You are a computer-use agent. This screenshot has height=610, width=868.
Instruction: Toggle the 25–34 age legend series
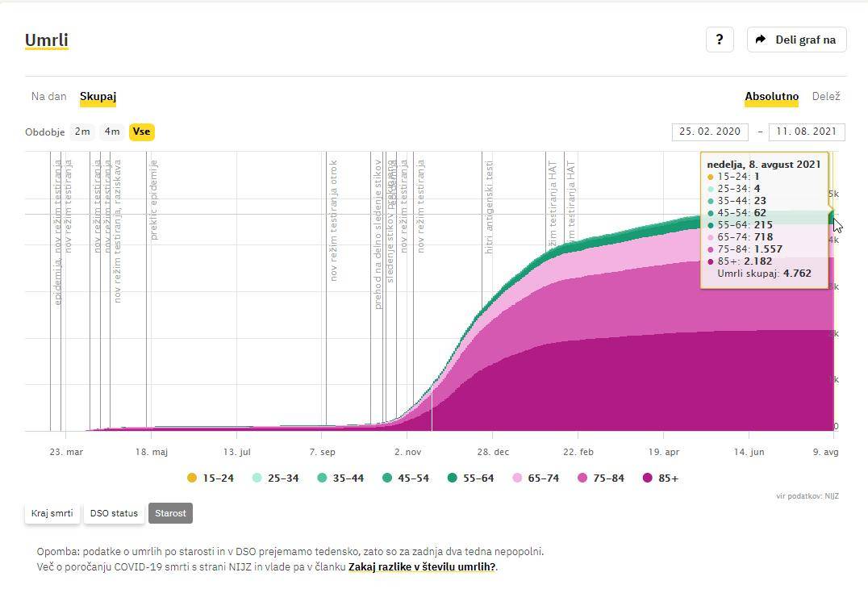point(276,478)
